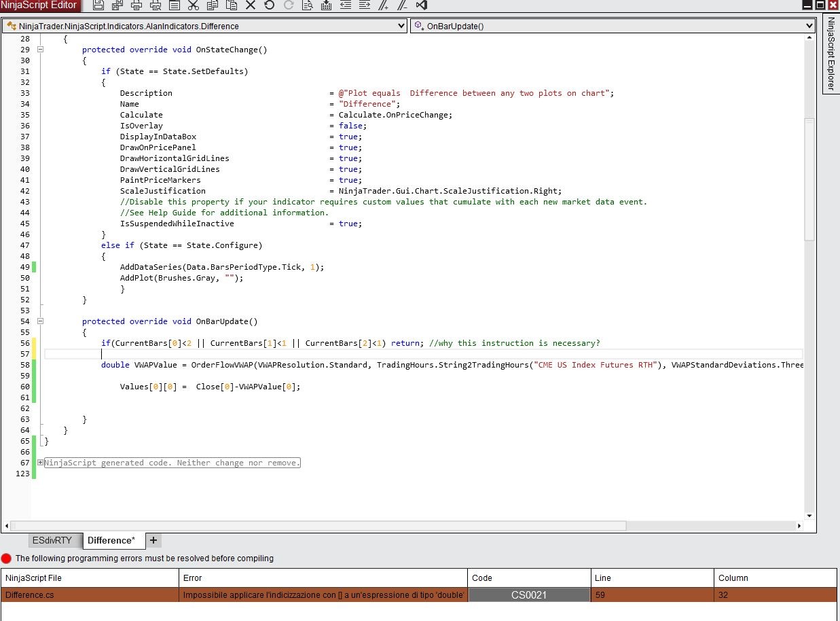Click the CS0021 error code button
Image resolution: width=840 pixels, height=621 pixels.
[529, 595]
